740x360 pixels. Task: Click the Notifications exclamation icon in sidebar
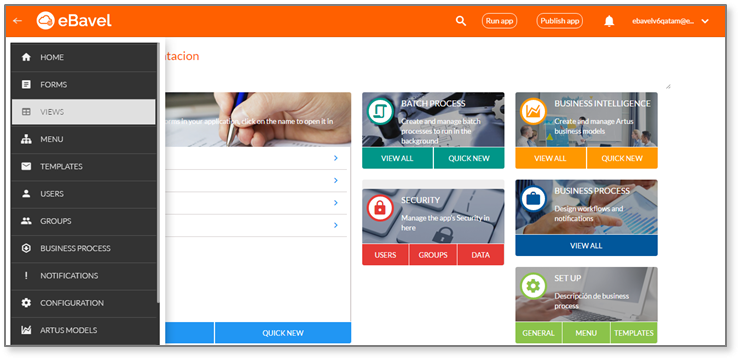[x=26, y=276]
